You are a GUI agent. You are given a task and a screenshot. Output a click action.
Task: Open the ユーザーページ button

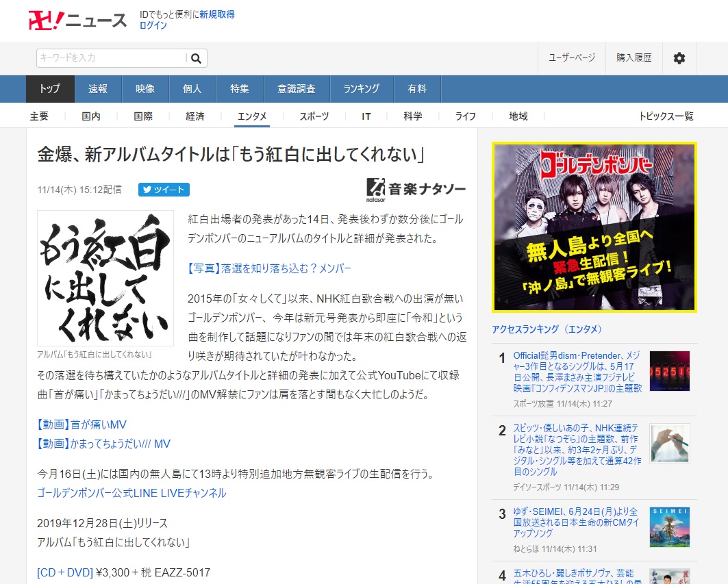click(x=572, y=58)
